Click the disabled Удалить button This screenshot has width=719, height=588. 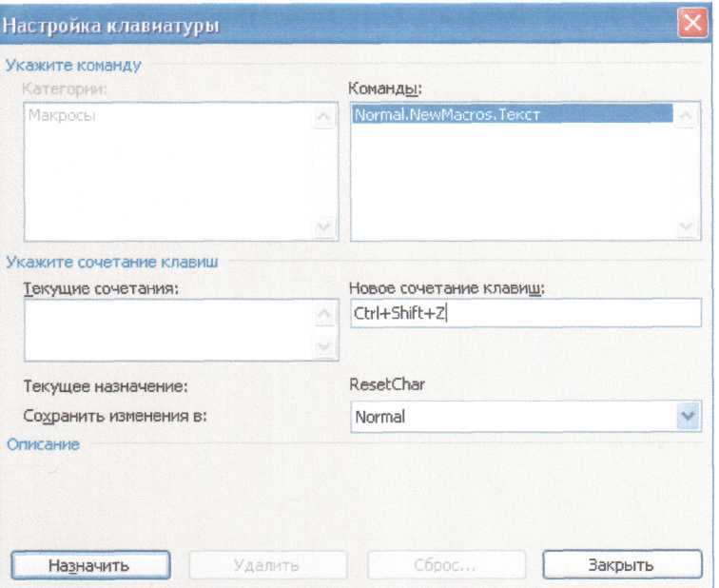click(x=268, y=565)
